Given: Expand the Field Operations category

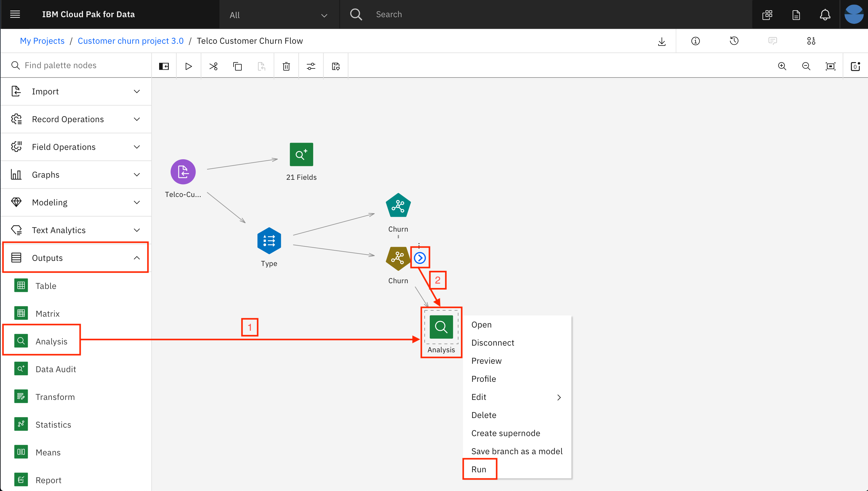Looking at the screenshot, I should pyautogui.click(x=76, y=147).
